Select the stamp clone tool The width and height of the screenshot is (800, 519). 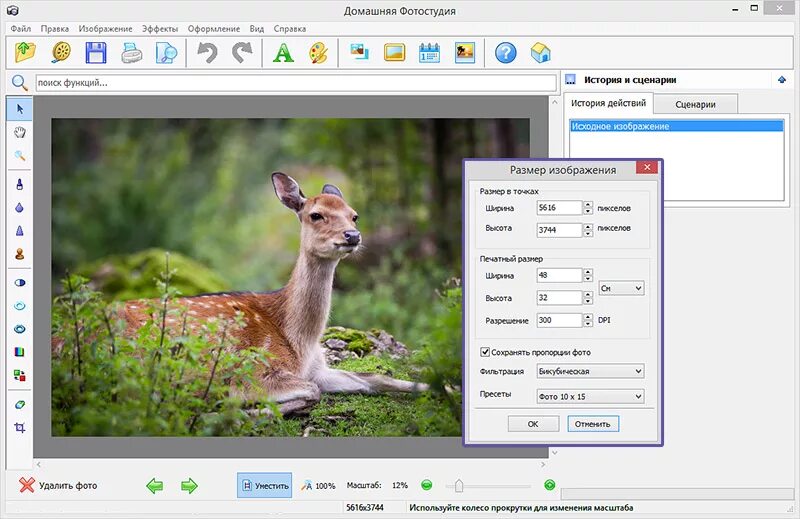pyautogui.click(x=20, y=254)
